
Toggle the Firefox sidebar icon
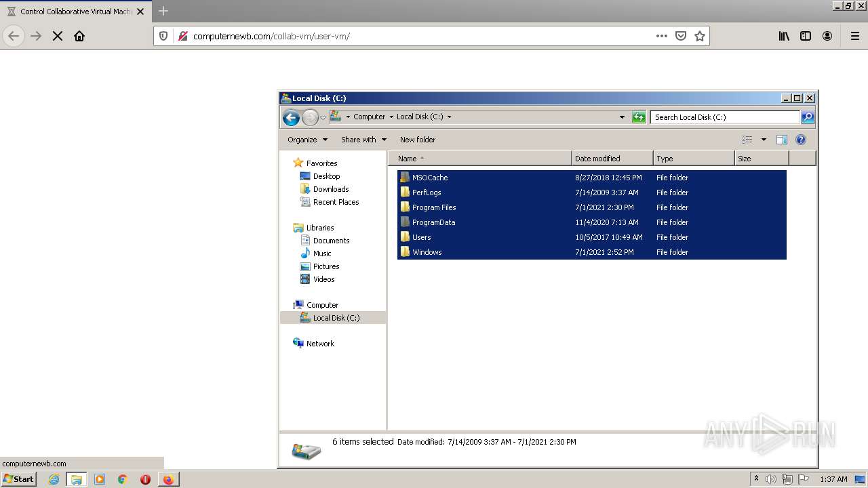(806, 36)
